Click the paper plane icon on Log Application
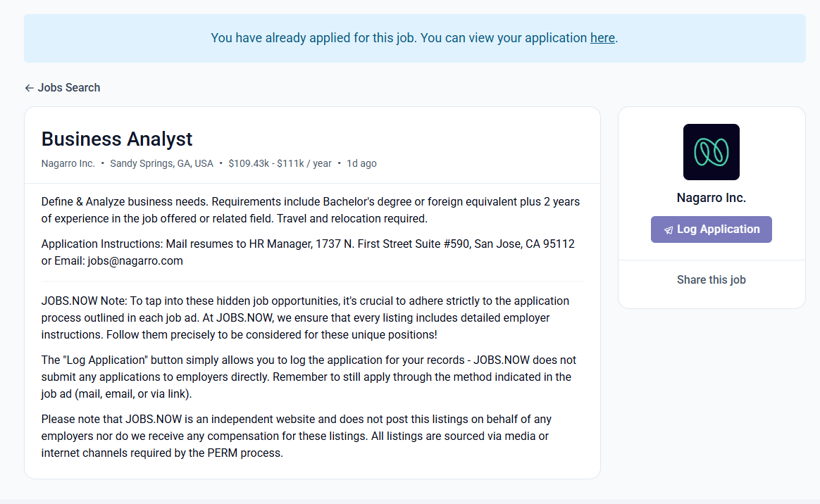 (668, 230)
